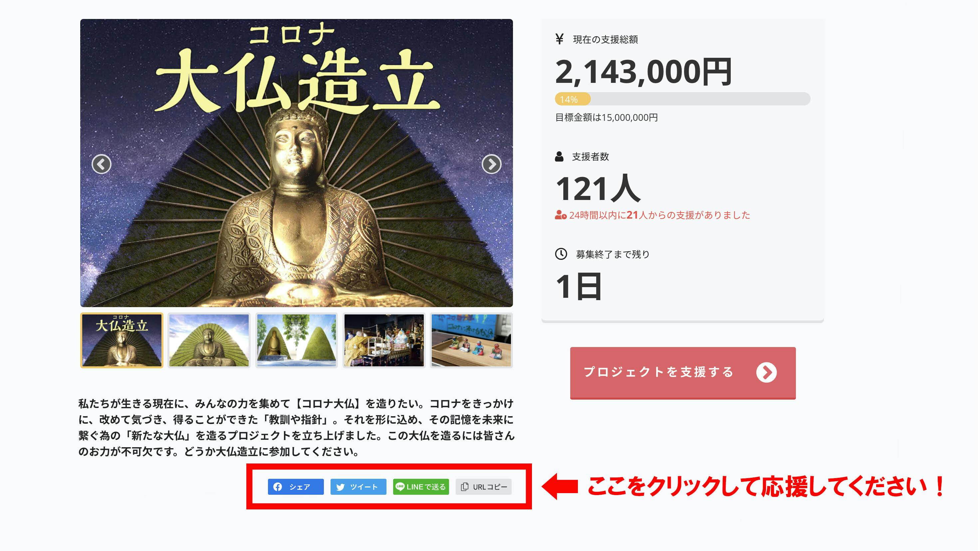Select the two green mounds thumbnail
This screenshot has width=980, height=551.
pyautogui.click(x=296, y=340)
